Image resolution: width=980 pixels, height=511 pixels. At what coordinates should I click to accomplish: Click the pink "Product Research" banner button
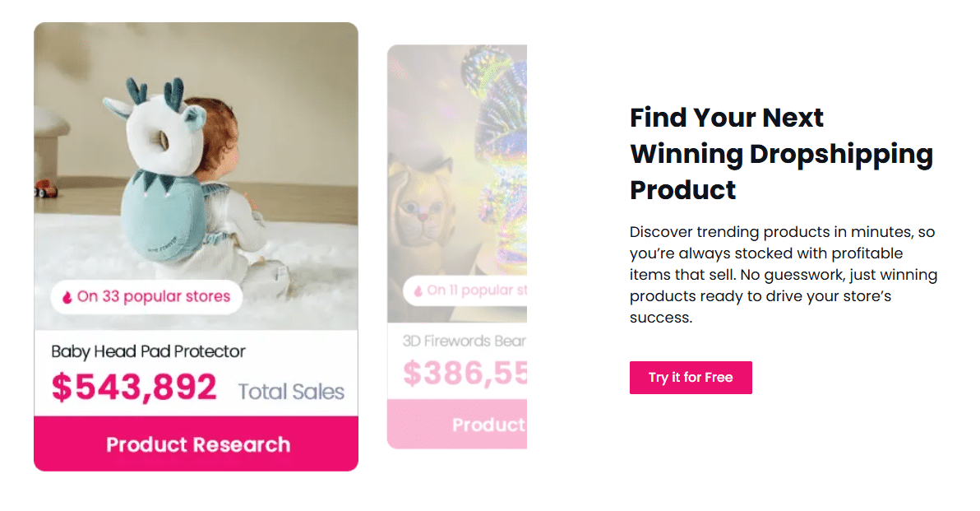tap(197, 444)
